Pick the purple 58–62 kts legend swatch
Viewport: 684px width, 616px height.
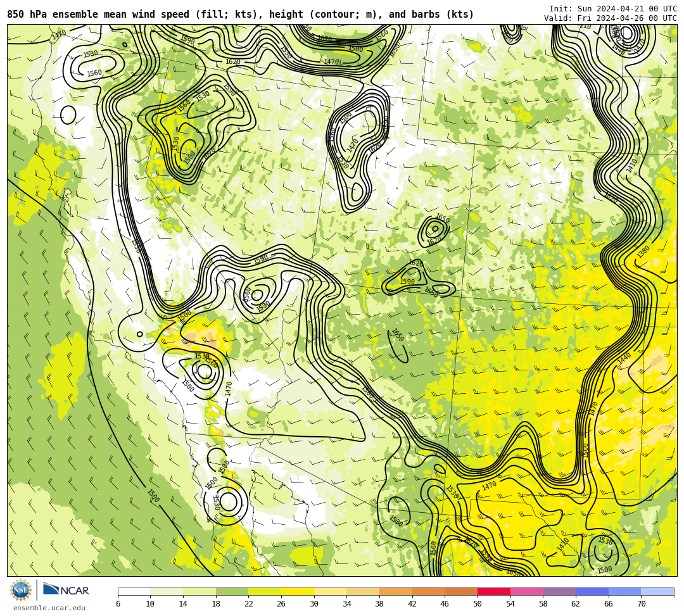559,591
